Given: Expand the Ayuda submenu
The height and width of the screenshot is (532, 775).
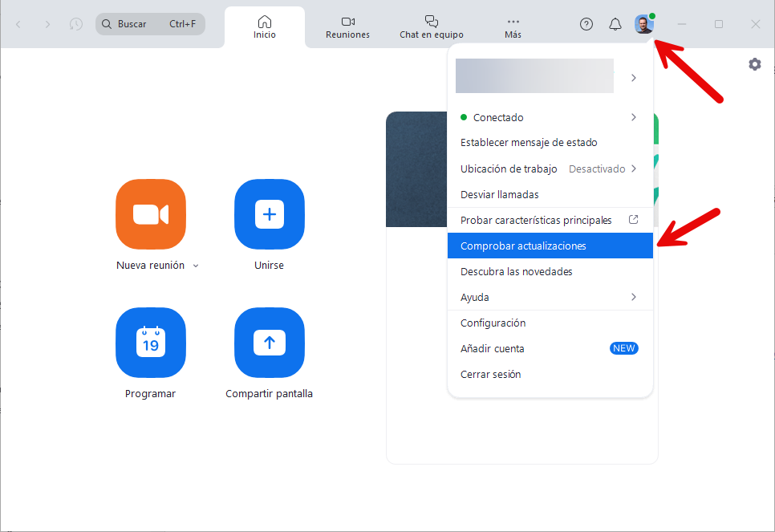Looking at the screenshot, I should point(633,297).
